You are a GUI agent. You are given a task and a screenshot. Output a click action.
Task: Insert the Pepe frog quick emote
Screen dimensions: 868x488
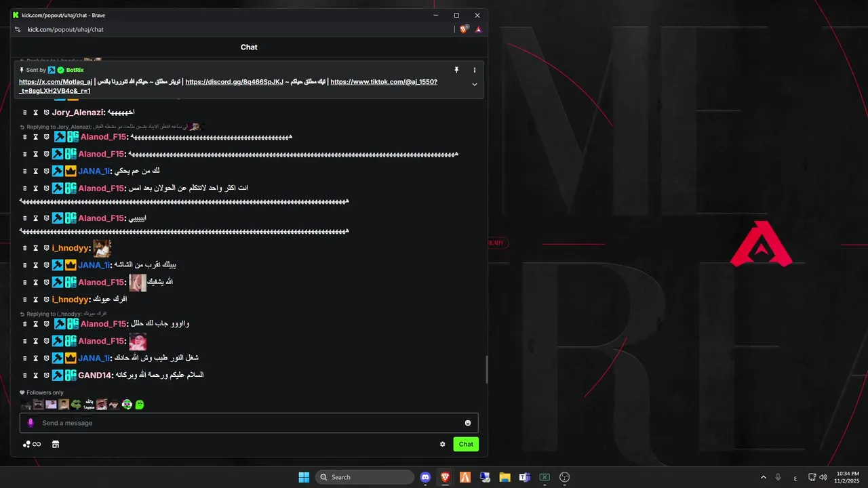click(x=76, y=405)
